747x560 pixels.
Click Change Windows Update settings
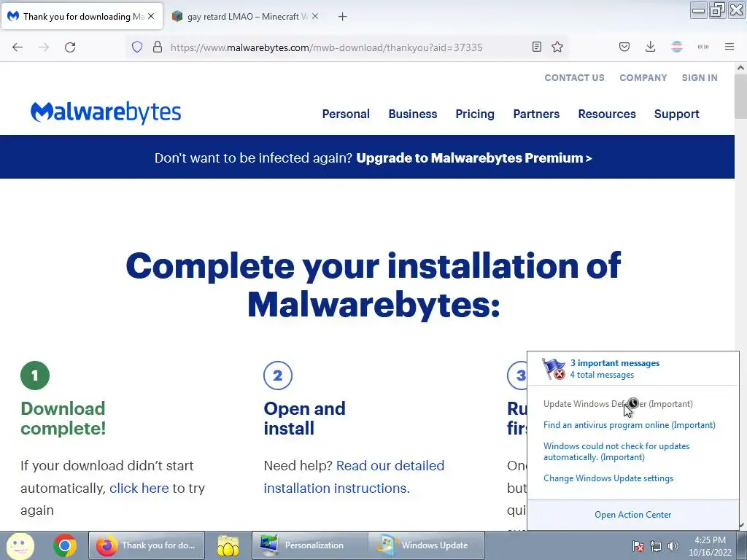click(608, 478)
